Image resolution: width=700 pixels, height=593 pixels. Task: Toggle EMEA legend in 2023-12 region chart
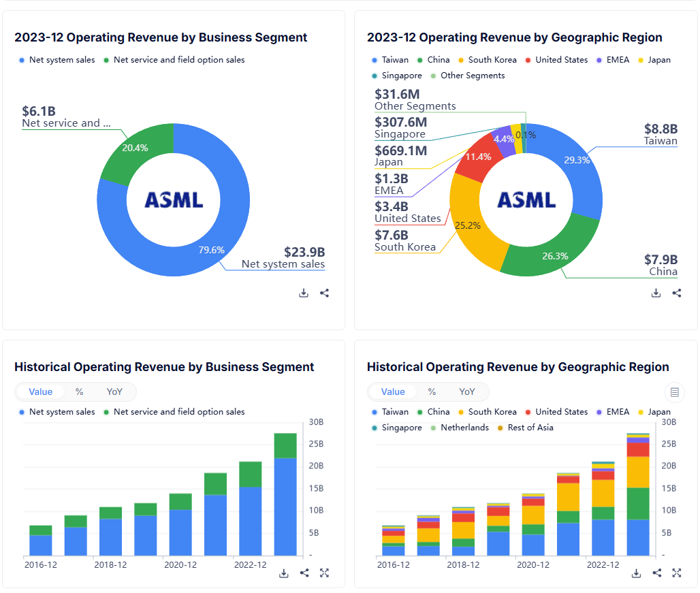[613, 60]
